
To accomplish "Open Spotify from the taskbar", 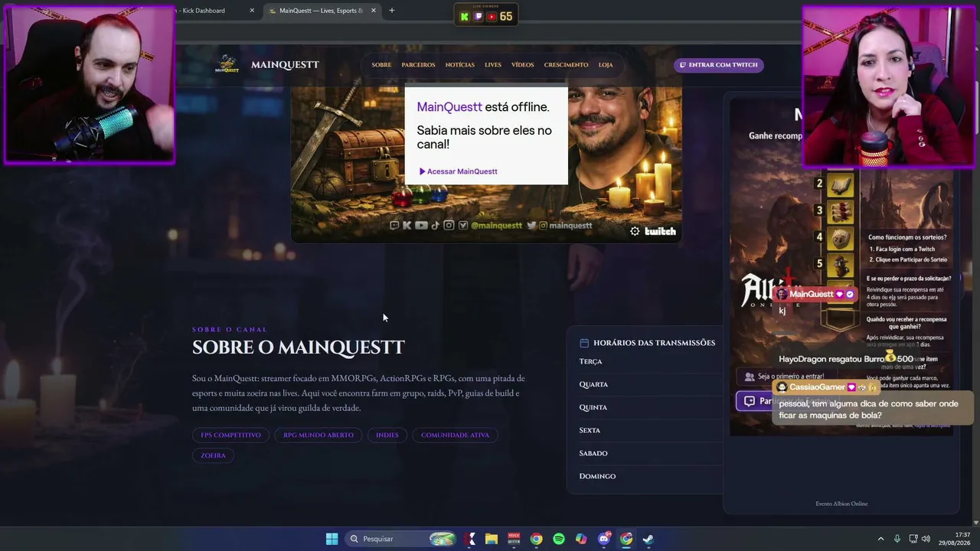I will [x=559, y=539].
